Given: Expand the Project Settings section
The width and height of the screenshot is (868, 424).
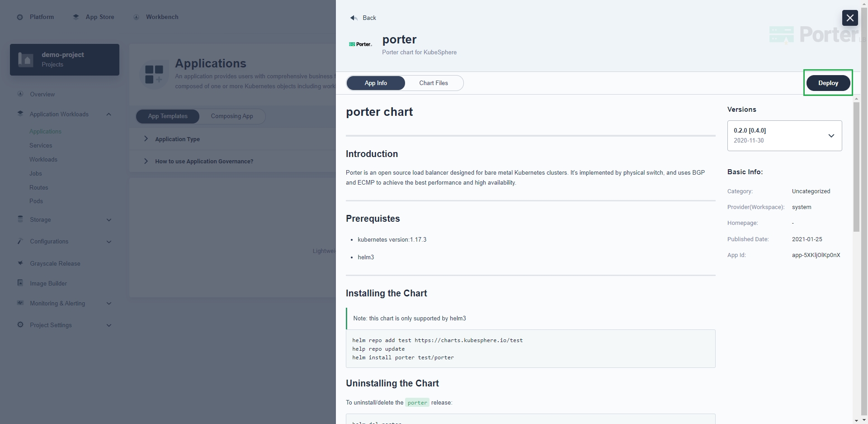Looking at the screenshot, I should tap(109, 325).
